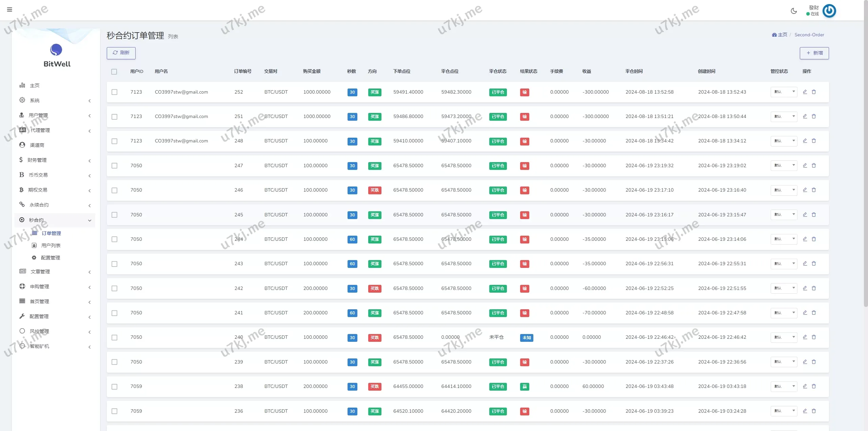
Task: Click the hamburger menu icon
Action: (x=9, y=9)
